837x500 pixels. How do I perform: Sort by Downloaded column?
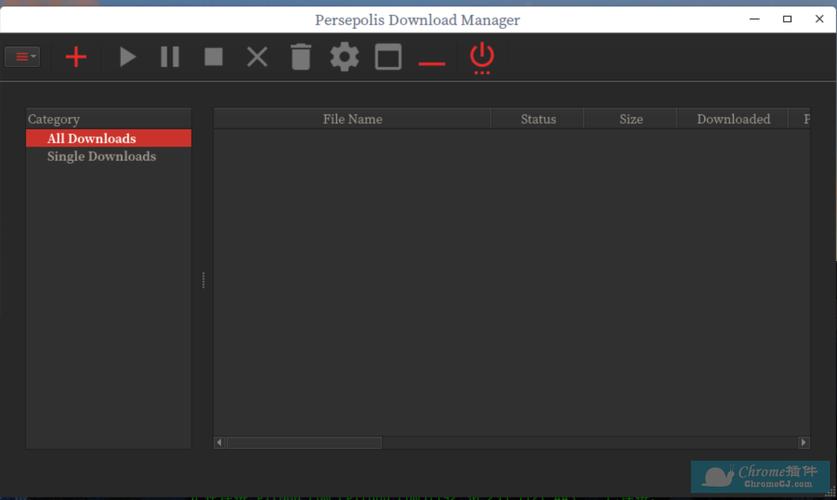[732, 119]
